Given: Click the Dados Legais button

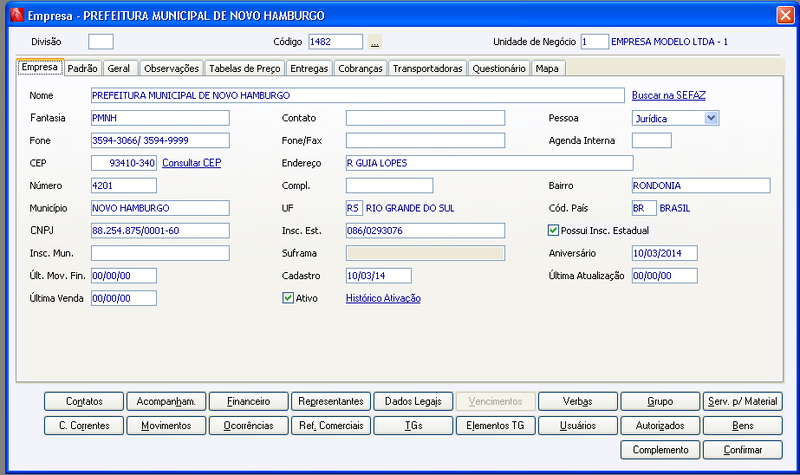Looking at the screenshot, I should (413, 401).
